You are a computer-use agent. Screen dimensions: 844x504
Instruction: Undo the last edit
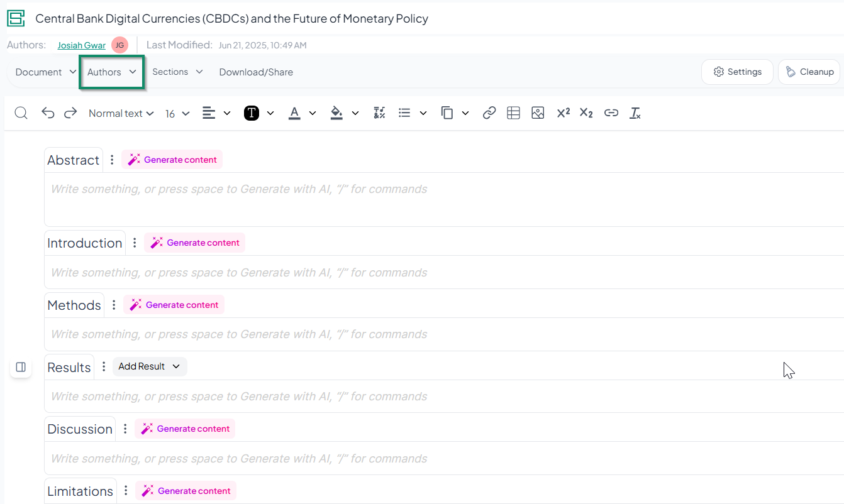click(x=48, y=113)
